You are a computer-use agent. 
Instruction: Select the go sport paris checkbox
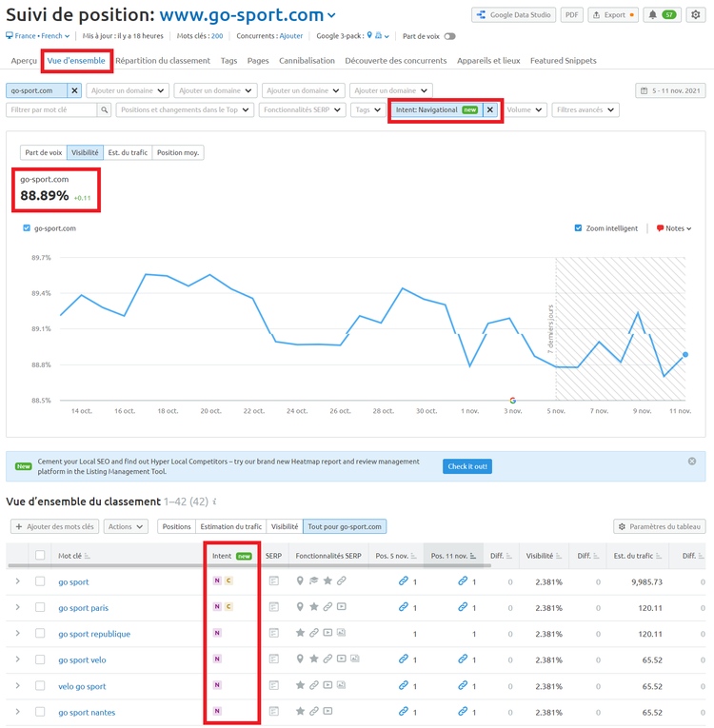[x=40, y=607]
